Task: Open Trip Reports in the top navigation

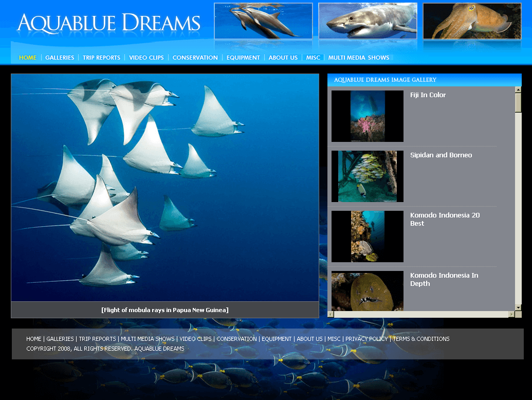Action: [101, 58]
